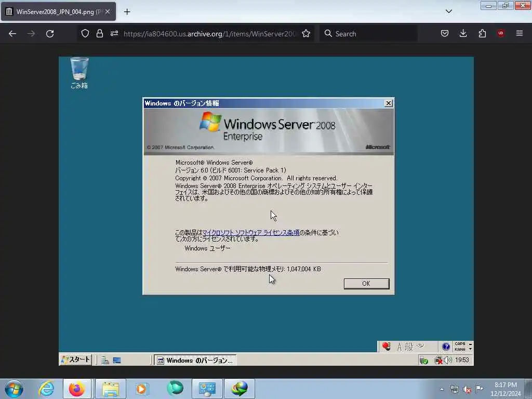532x399 pixels.
Task: Click the browser Forward arrow
Action: click(x=31, y=34)
